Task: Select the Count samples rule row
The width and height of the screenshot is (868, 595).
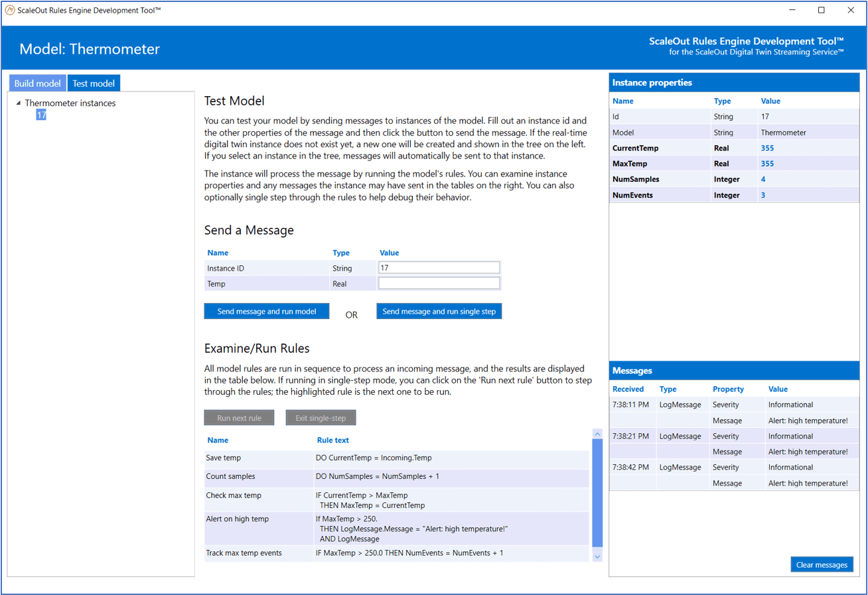Action: pos(396,477)
